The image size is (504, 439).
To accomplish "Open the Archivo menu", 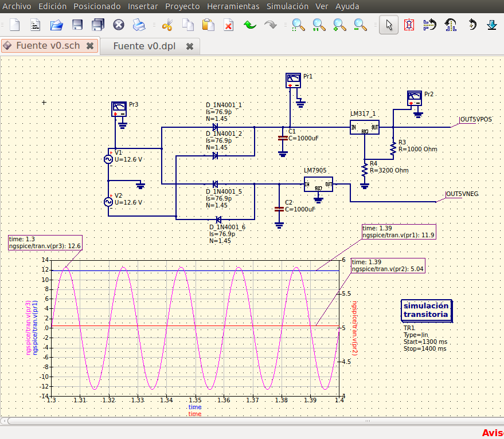I will [x=17, y=6].
